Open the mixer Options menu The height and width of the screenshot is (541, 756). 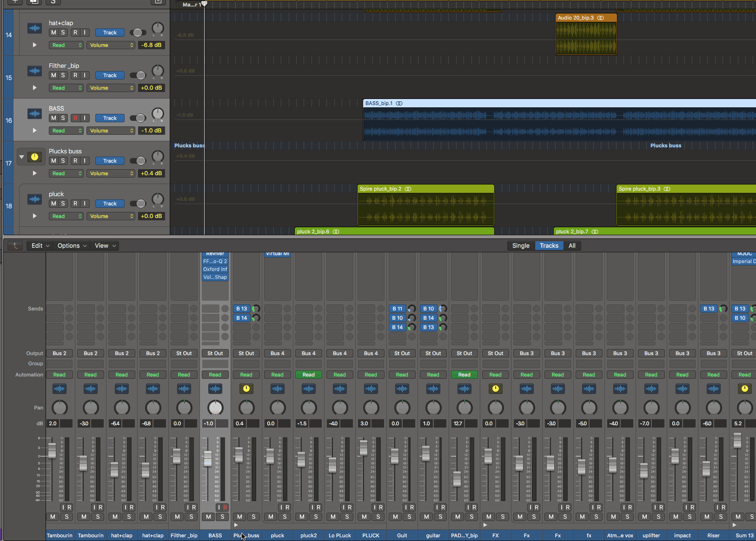(72, 246)
